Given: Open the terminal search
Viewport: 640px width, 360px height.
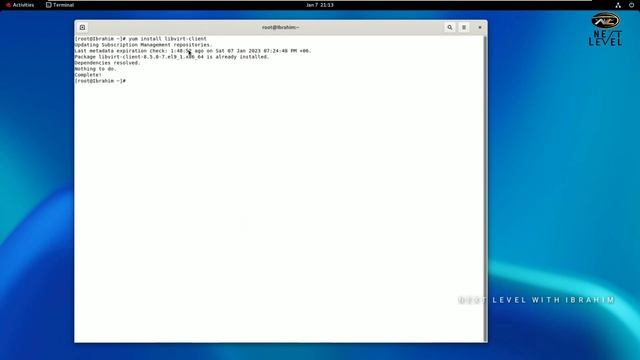Looking at the screenshot, I should tap(450, 27).
